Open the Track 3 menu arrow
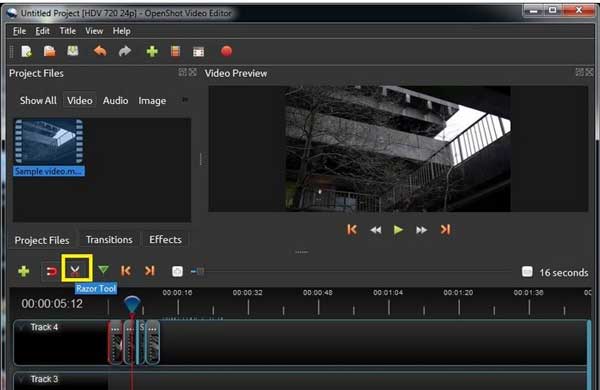This screenshot has width=600, height=390. pyautogui.click(x=22, y=379)
